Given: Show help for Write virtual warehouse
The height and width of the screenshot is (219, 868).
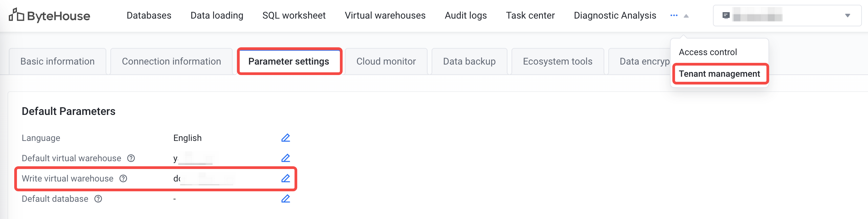Looking at the screenshot, I should pos(123,178).
